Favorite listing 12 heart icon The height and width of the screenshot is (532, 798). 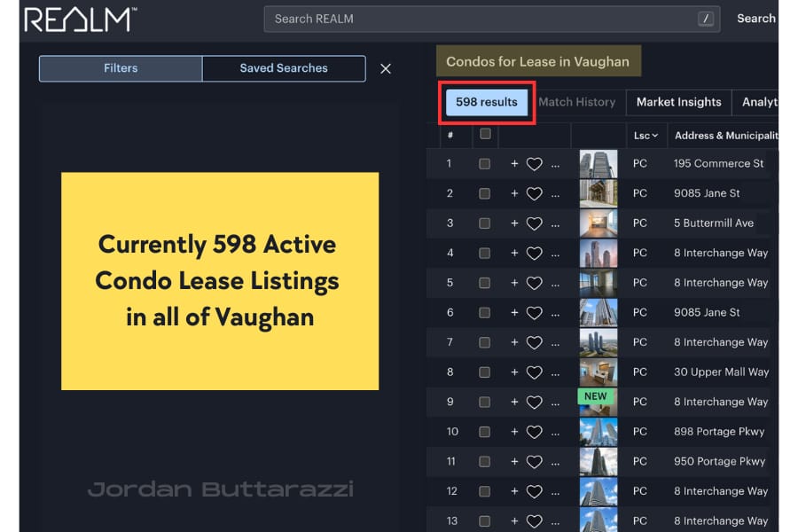click(x=534, y=492)
